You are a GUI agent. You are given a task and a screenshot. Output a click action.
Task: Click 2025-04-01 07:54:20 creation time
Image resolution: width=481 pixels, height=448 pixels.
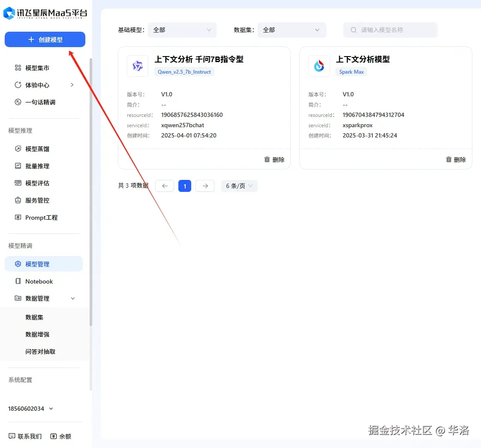tap(189, 135)
